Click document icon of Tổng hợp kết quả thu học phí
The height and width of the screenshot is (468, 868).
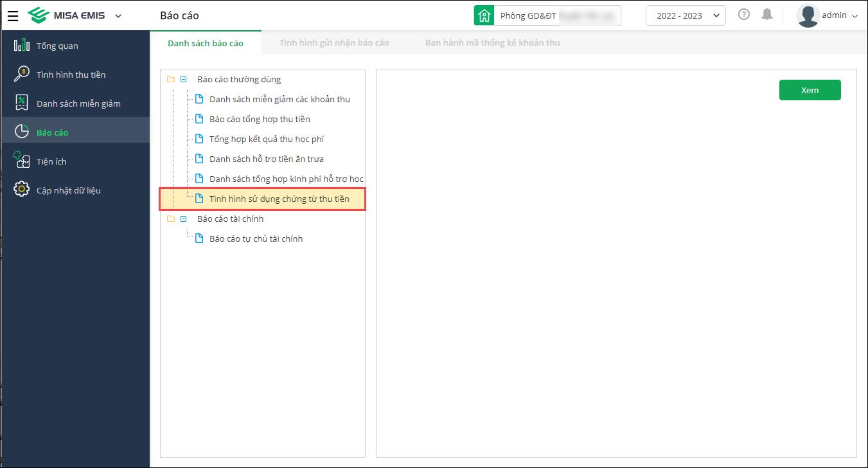[199, 139]
